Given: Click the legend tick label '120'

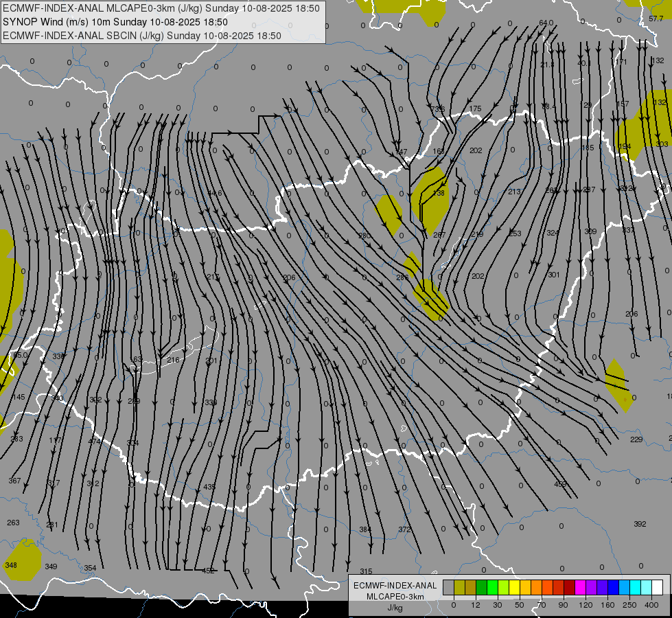Looking at the screenshot, I should (586, 606).
